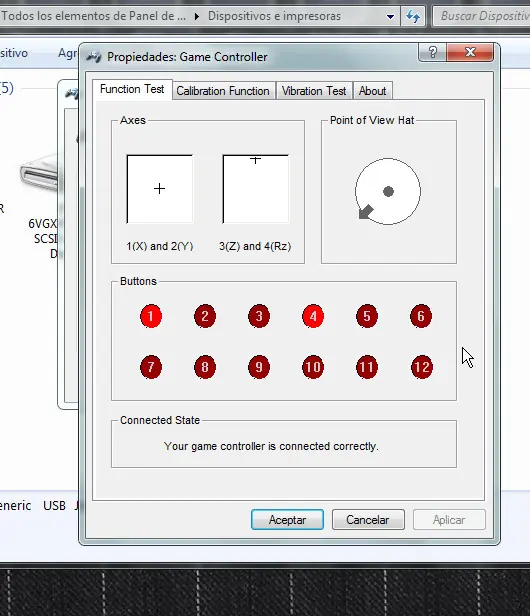
Task: Click button indicator 11
Action: pos(367,367)
